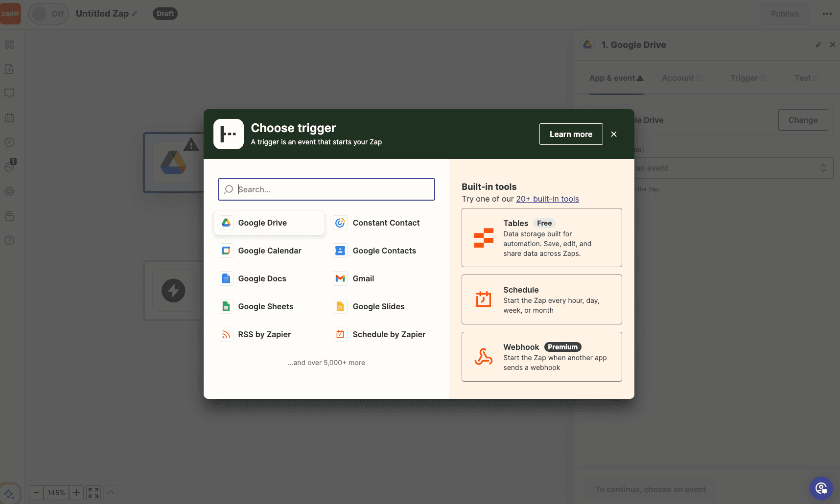Screen dimensions: 840x504
Task: Open the help question mark icon
Action: tap(9, 240)
